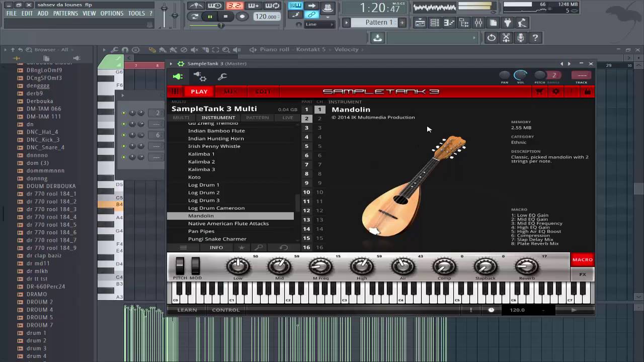Viewport: 644px width, 362px height.
Task: Click the SampleTank PLAY button
Action: [199, 92]
